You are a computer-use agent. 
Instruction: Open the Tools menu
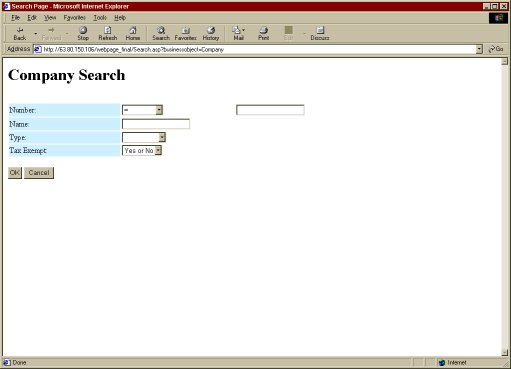point(100,18)
